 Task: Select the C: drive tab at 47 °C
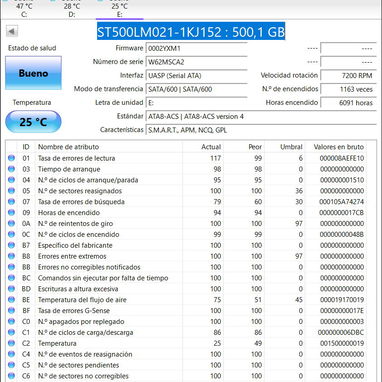[24, 9]
